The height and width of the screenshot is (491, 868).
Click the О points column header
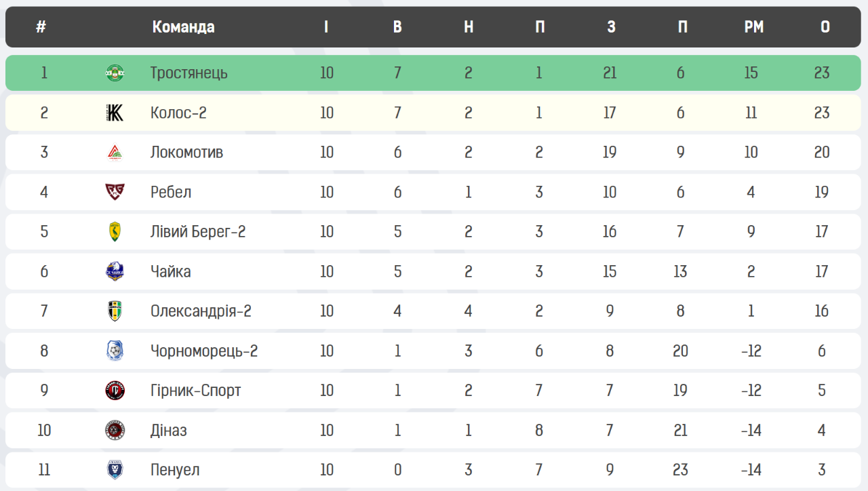825,27
